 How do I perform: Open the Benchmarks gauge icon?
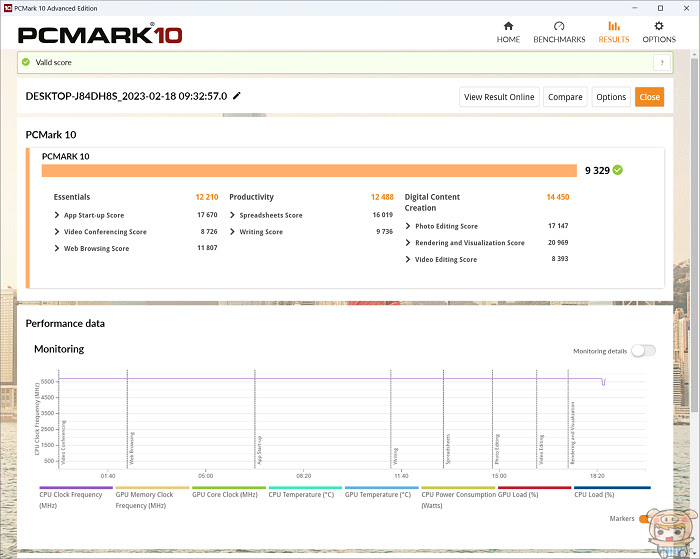559,26
